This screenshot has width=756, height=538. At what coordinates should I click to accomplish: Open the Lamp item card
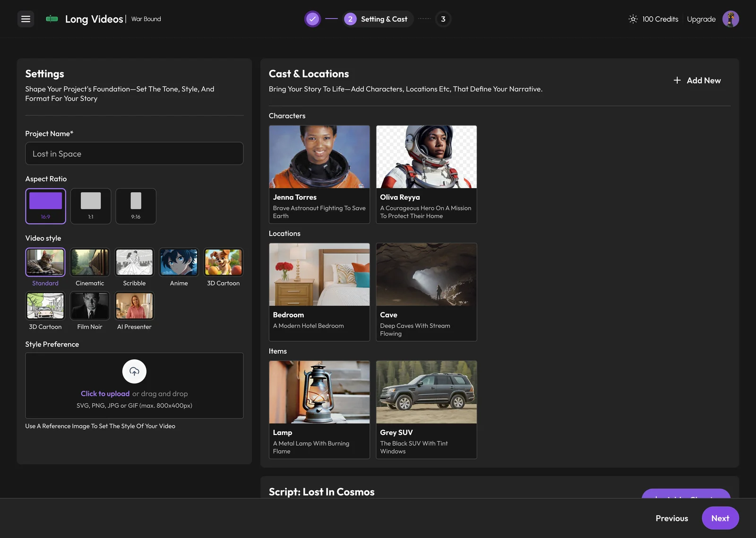[319, 410]
